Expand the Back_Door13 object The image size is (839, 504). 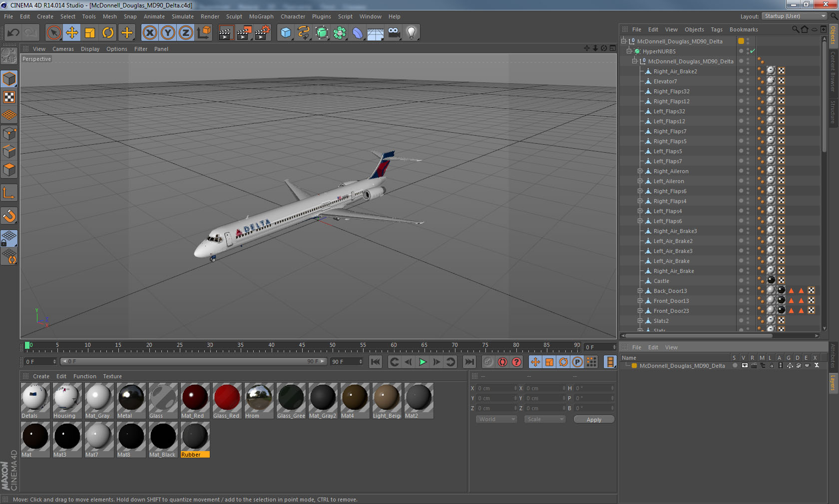pyautogui.click(x=640, y=291)
